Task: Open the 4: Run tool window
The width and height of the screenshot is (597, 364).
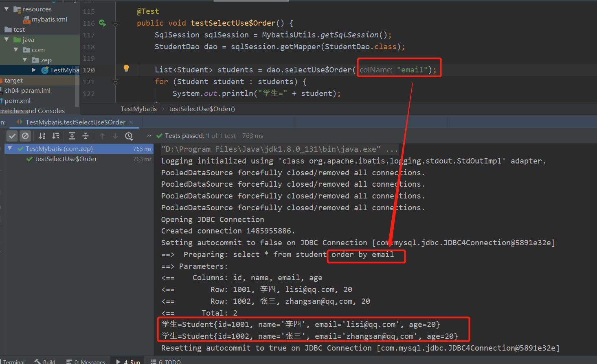Action: (x=128, y=361)
